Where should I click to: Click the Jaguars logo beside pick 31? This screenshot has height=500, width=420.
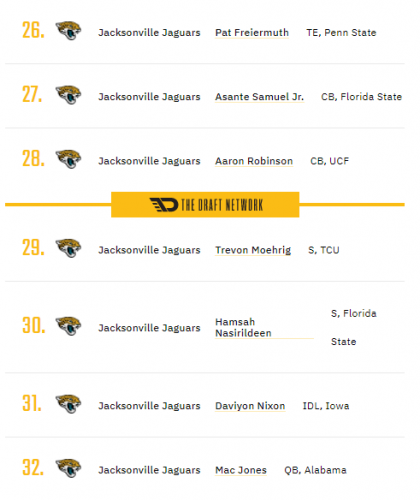click(68, 404)
